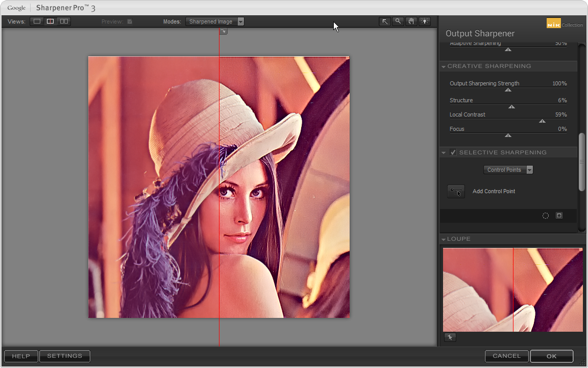The height and width of the screenshot is (368, 588).
Task: Click the Cancel button
Action: [507, 356]
